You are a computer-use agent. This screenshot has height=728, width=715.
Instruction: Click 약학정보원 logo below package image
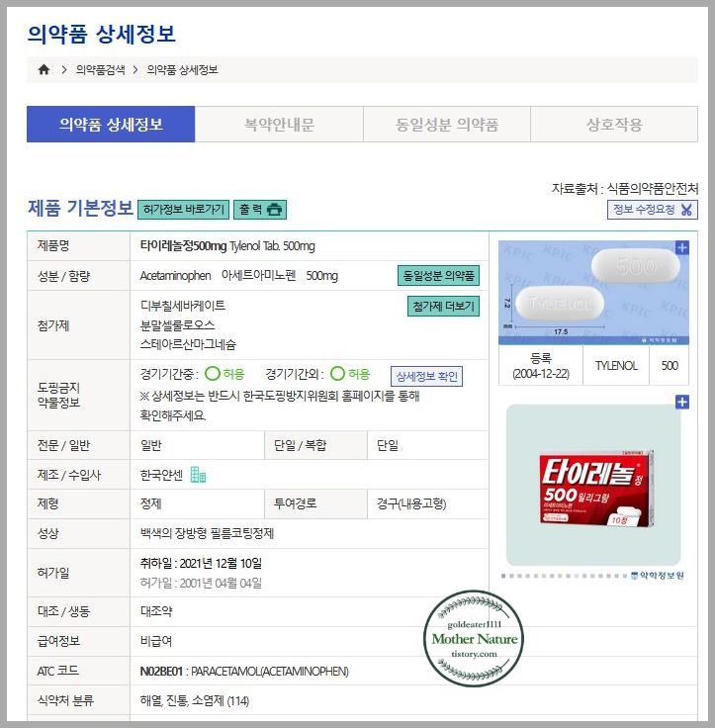pos(658,576)
